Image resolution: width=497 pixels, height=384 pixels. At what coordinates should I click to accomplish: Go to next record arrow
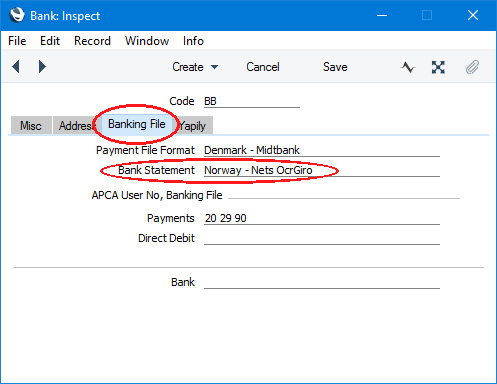(42, 67)
